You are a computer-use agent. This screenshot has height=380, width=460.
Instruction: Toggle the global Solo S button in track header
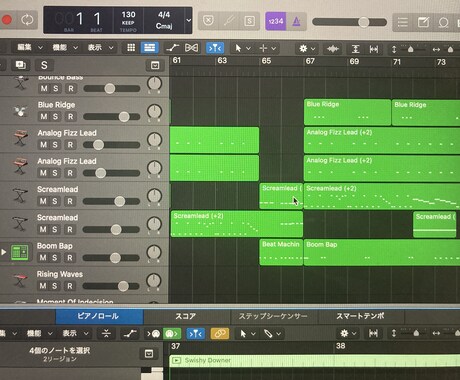[x=44, y=65]
